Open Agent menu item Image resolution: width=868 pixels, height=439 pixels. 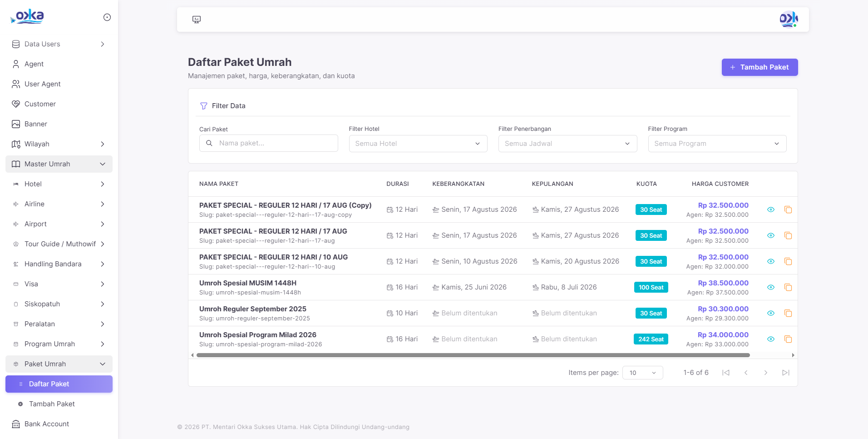pos(59,64)
